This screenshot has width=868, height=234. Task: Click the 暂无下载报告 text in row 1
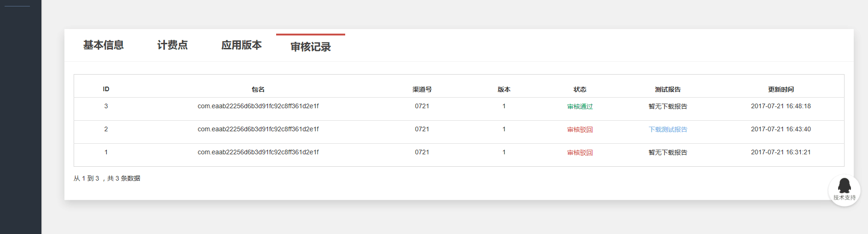tap(668, 152)
